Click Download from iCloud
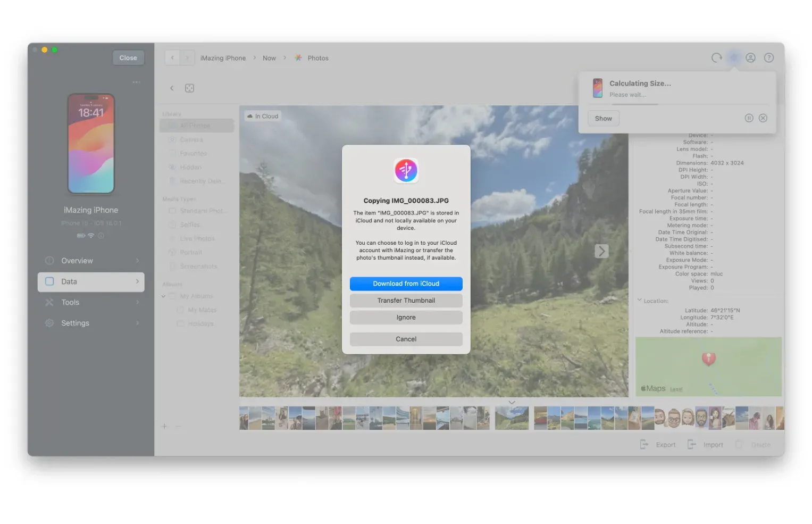 [x=406, y=284]
